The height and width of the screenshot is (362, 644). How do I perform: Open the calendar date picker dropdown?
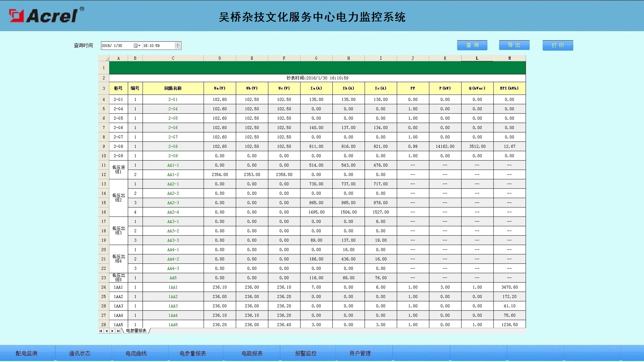(x=137, y=46)
